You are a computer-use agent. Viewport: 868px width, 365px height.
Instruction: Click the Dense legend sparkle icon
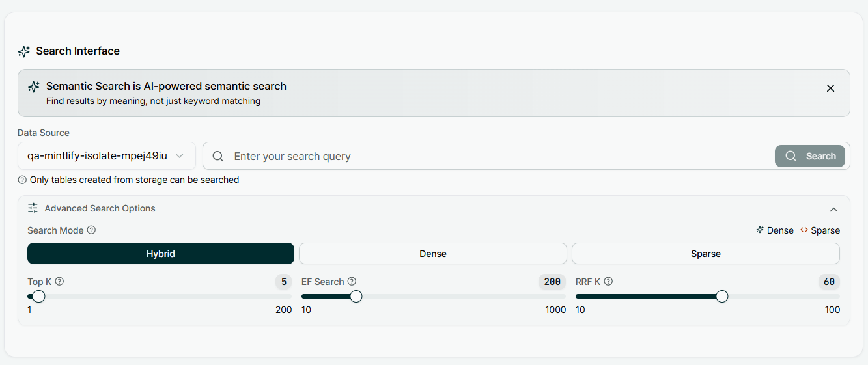[x=760, y=230]
